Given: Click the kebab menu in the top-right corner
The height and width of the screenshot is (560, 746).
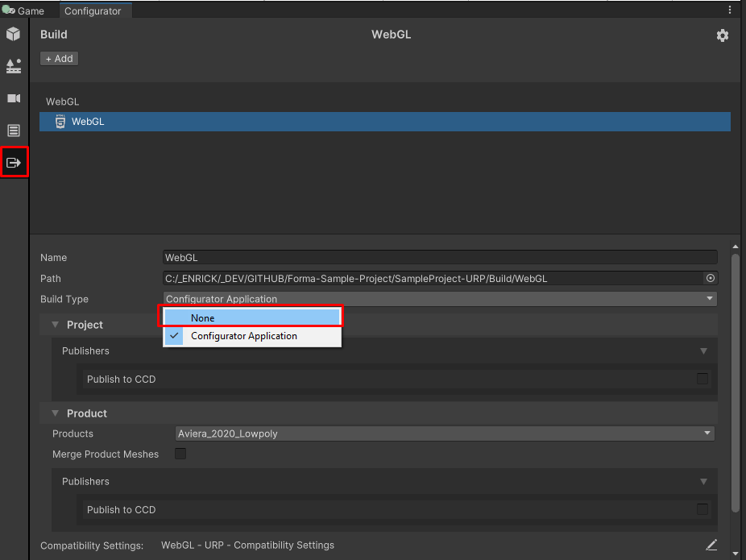Looking at the screenshot, I should (729, 10).
